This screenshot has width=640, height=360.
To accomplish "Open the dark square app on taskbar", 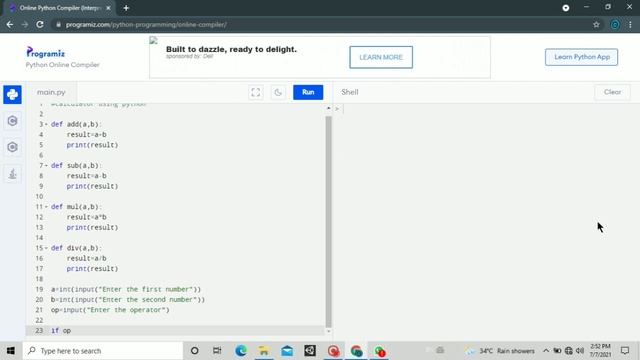I will coord(310,351).
